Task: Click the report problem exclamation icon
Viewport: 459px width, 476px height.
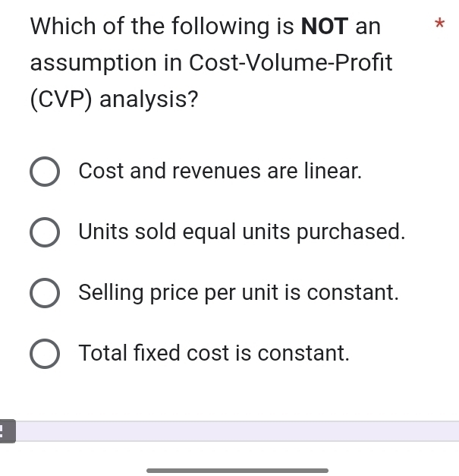Action: (x=5, y=432)
